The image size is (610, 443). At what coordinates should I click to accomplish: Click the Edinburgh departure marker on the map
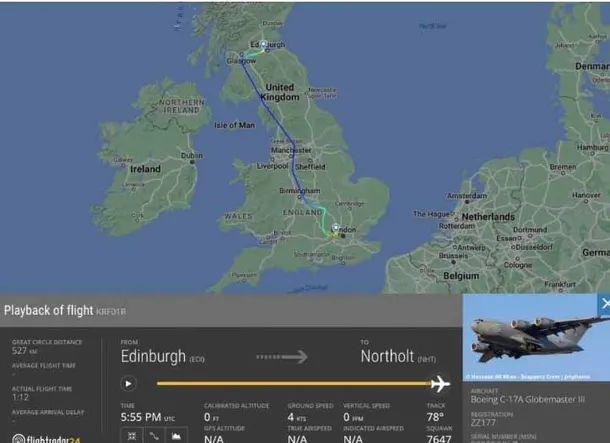pos(263,44)
